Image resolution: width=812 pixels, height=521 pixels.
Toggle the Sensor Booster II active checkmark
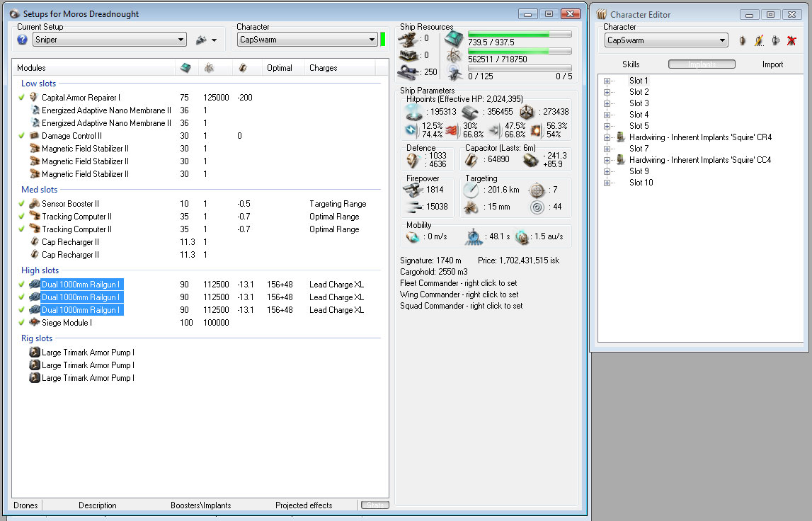coord(21,204)
